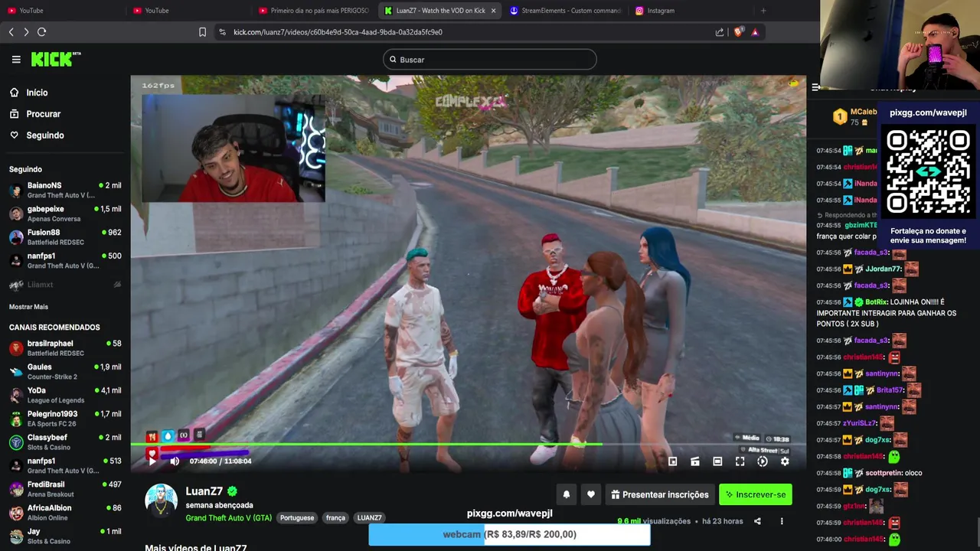Click the address bar URL

coord(338,32)
